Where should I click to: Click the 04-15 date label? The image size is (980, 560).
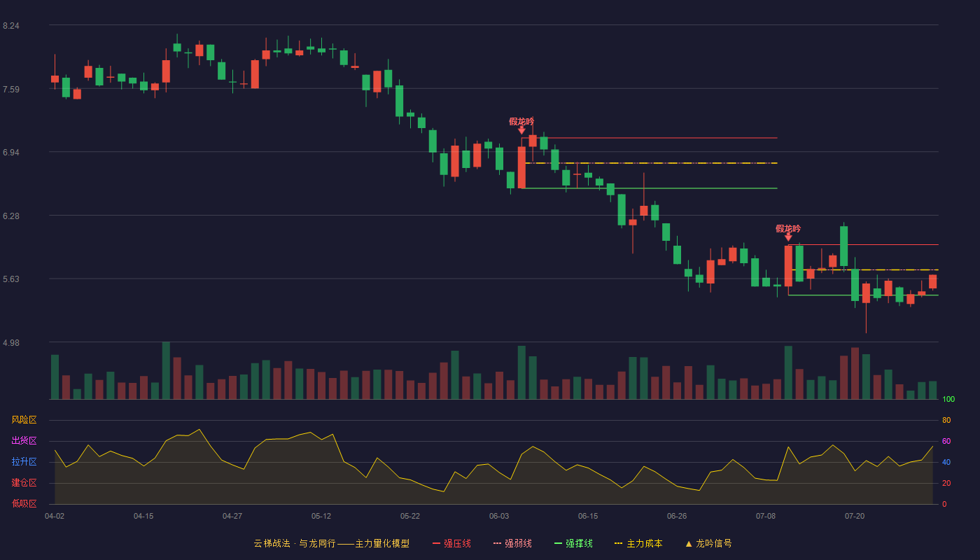coord(143,516)
